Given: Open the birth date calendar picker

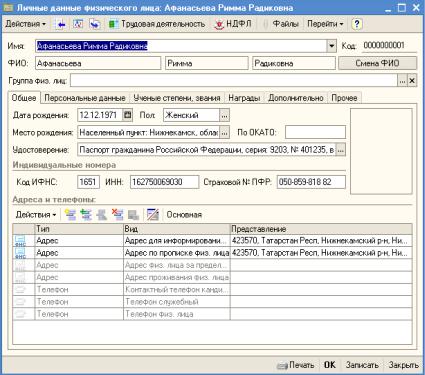Looking at the screenshot, I should tap(127, 115).
